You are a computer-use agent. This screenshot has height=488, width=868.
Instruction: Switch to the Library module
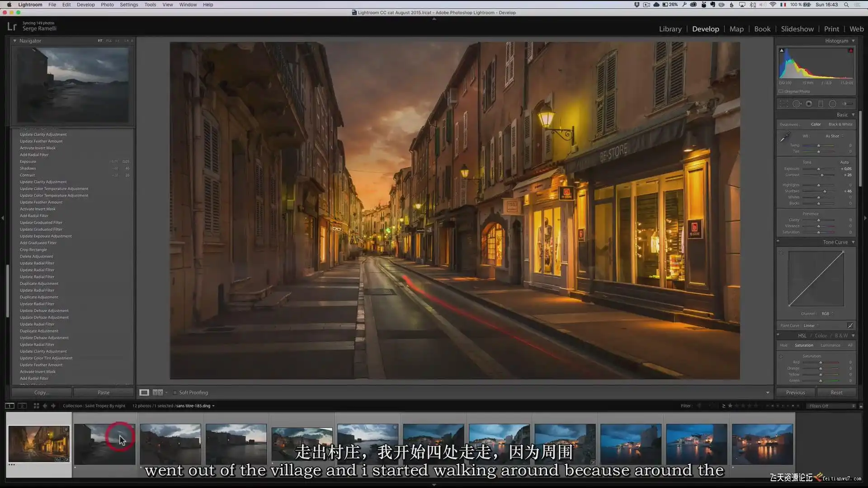pos(670,29)
